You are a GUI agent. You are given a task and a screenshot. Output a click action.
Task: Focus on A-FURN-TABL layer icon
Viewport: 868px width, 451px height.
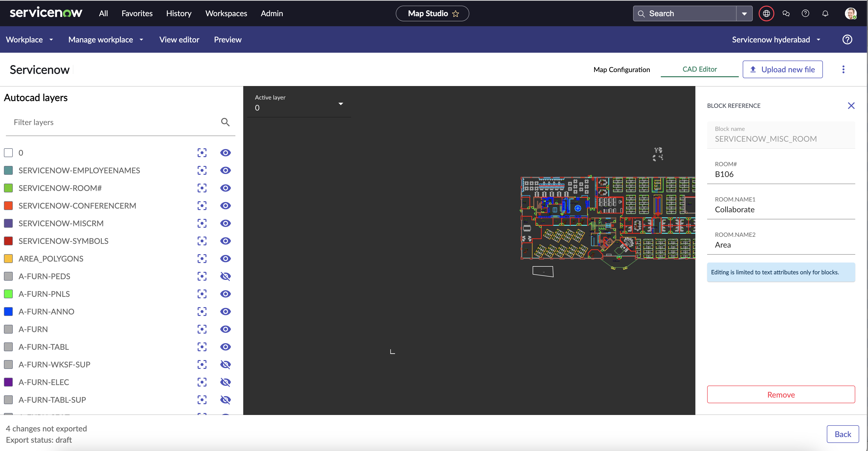(x=202, y=347)
